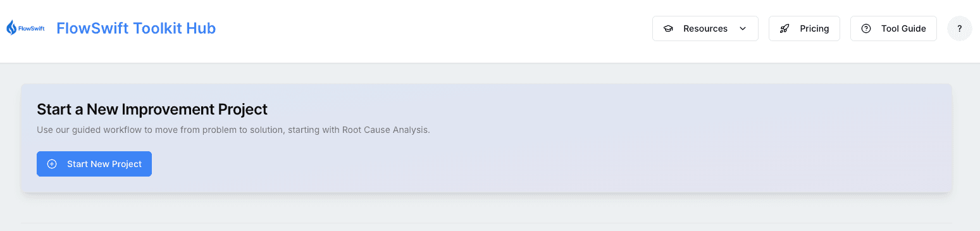Screen dimensions: 980x231
Task: Click the plus circle icon on Start New Project
Action: tap(52, 164)
